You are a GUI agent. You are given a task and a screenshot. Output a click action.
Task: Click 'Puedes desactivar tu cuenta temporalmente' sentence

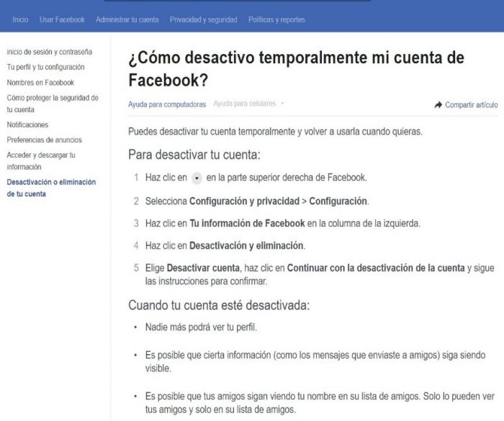pyautogui.click(x=276, y=132)
